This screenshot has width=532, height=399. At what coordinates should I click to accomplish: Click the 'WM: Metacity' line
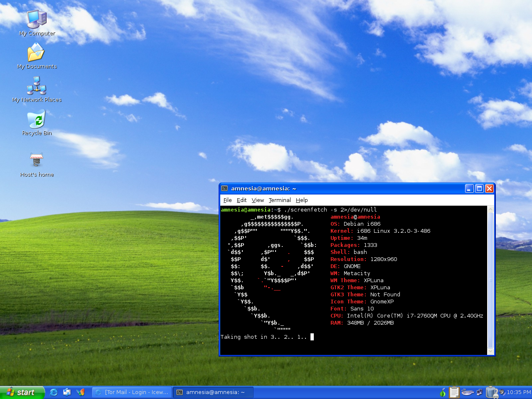(350, 273)
